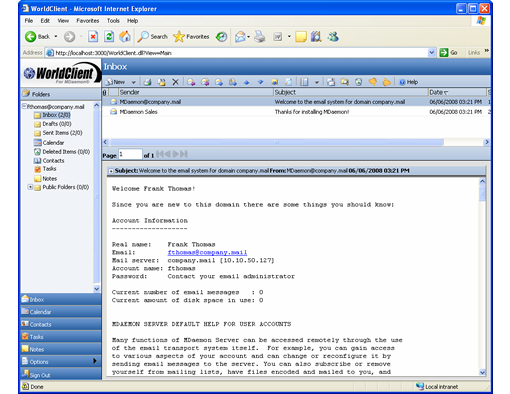Click the Go button beside address bar

pyautogui.click(x=448, y=53)
